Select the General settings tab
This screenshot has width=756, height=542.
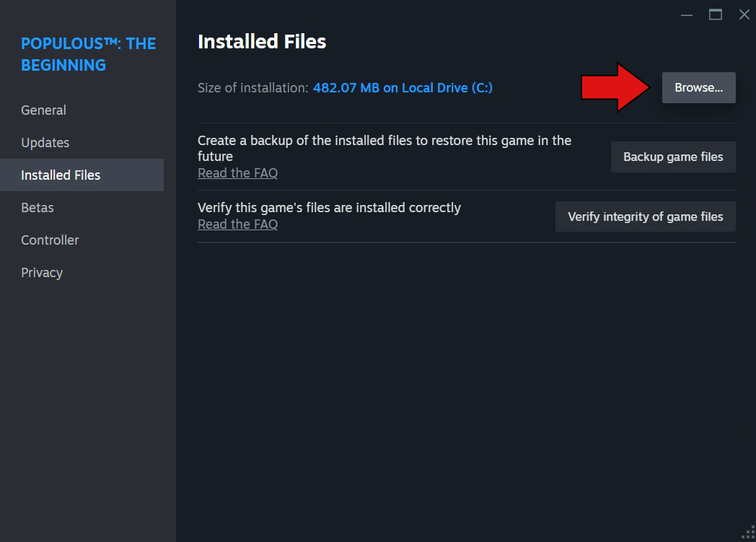[43, 110]
